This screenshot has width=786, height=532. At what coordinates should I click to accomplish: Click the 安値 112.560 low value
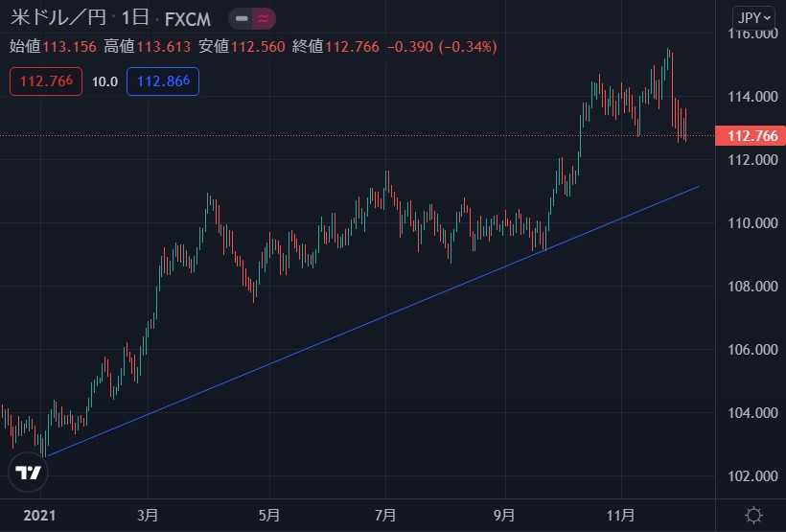242,47
